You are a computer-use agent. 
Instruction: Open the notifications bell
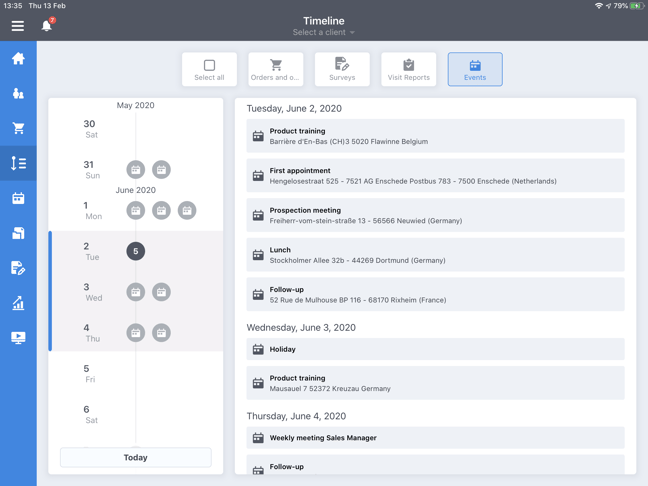click(x=46, y=25)
